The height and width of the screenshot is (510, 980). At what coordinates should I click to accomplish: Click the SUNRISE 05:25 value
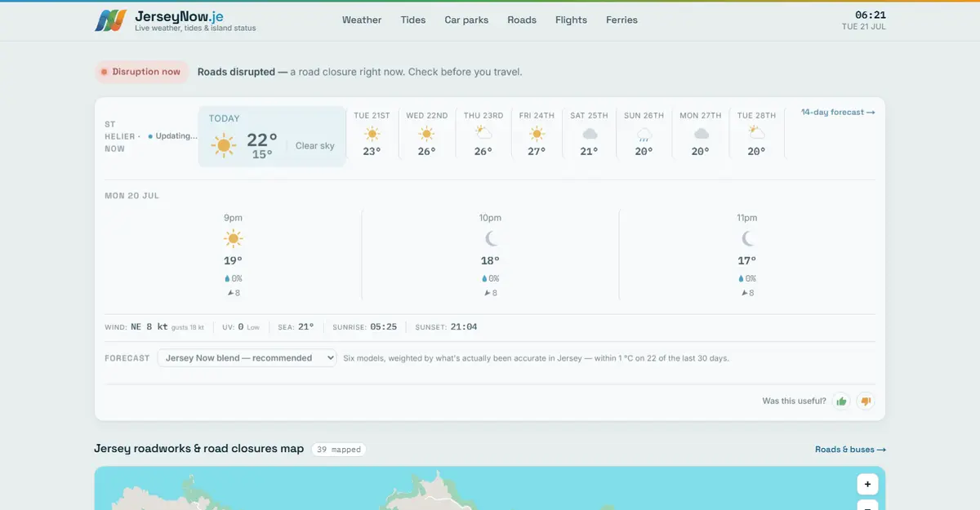384,327
